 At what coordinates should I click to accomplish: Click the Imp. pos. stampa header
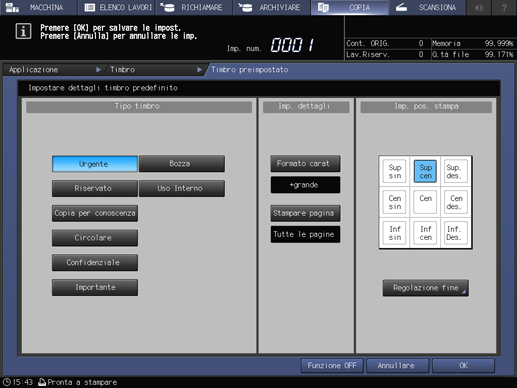(426, 107)
